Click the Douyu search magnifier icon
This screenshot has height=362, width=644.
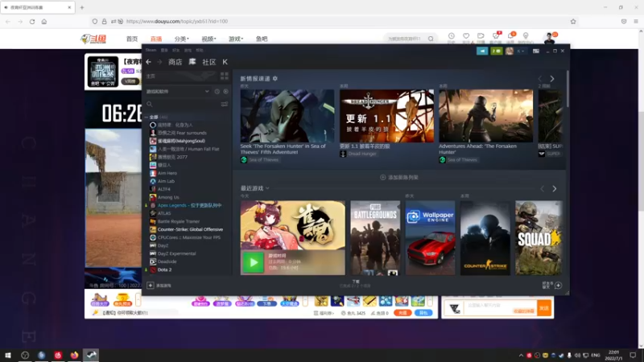tap(431, 39)
